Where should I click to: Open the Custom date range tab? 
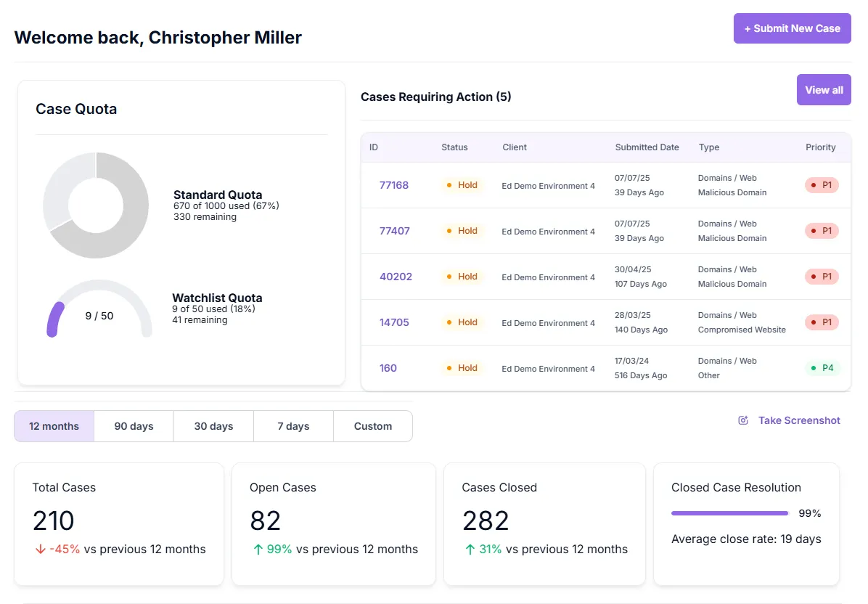[x=372, y=426]
